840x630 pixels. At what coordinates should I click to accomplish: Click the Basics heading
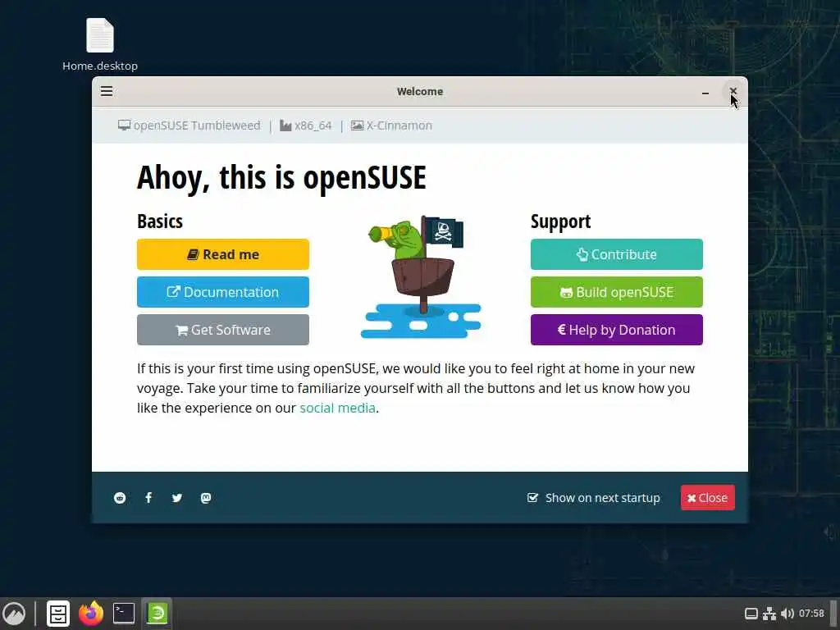[x=160, y=221]
